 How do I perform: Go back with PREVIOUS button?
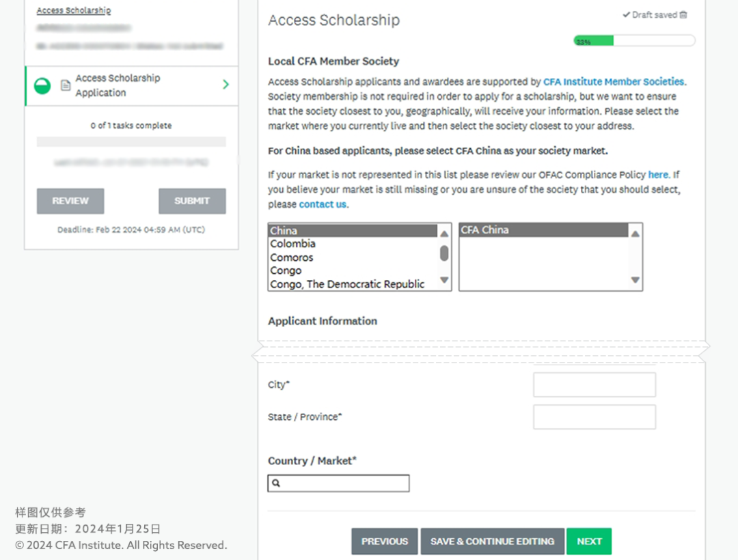[384, 541]
